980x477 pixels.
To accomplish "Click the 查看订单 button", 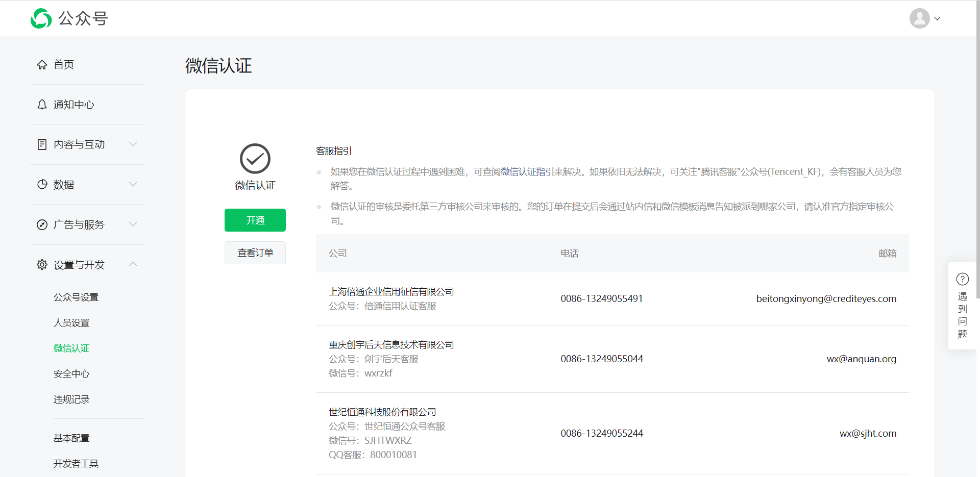I will point(255,253).
